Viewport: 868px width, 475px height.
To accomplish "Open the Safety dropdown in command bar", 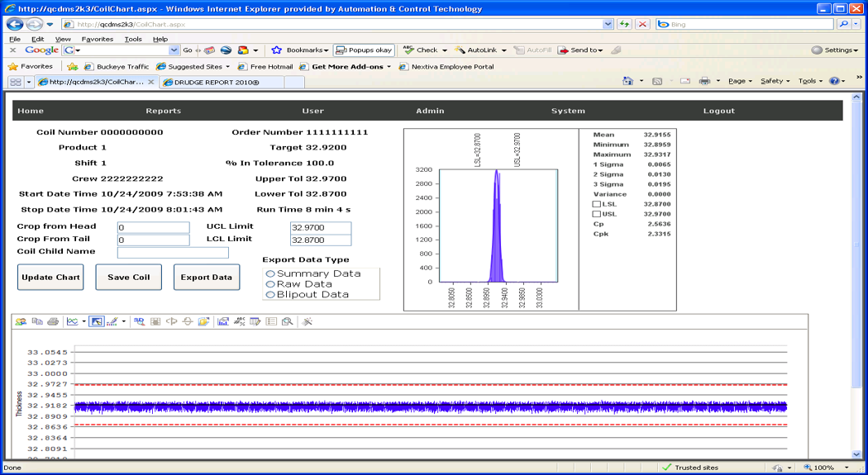I will click(775, 81).
